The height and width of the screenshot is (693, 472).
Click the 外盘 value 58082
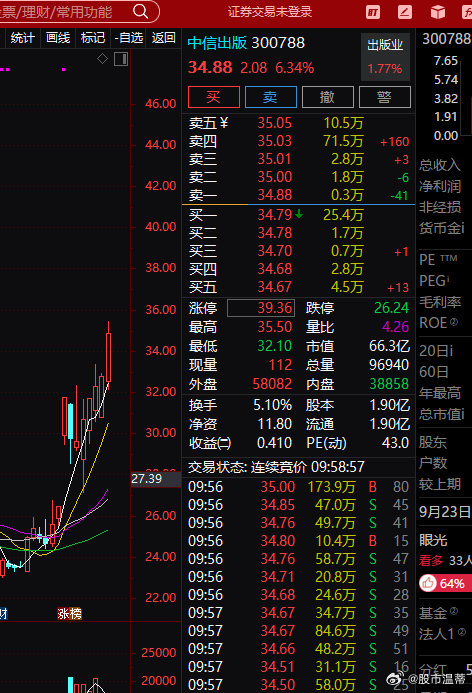click(272, 384)
